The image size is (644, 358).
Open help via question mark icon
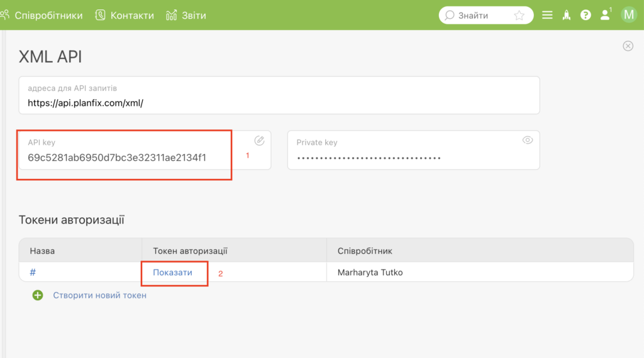[x=586, y=15]
